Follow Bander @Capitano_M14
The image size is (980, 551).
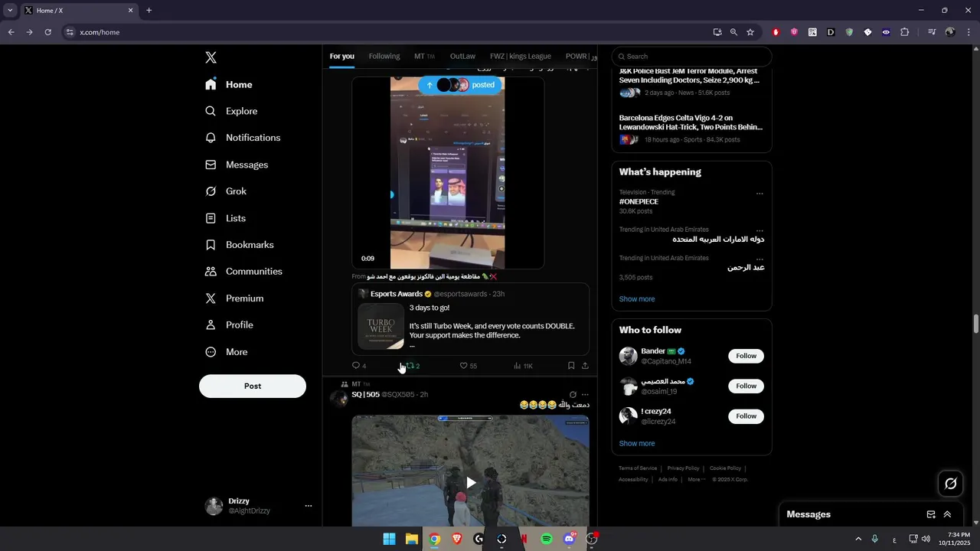tap(746, 356)
